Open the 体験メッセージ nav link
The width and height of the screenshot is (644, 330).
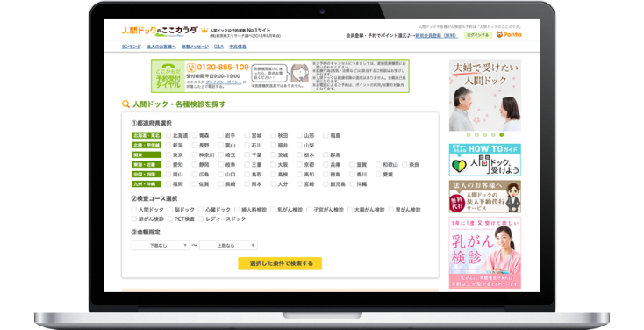click(x=195, y=47)
